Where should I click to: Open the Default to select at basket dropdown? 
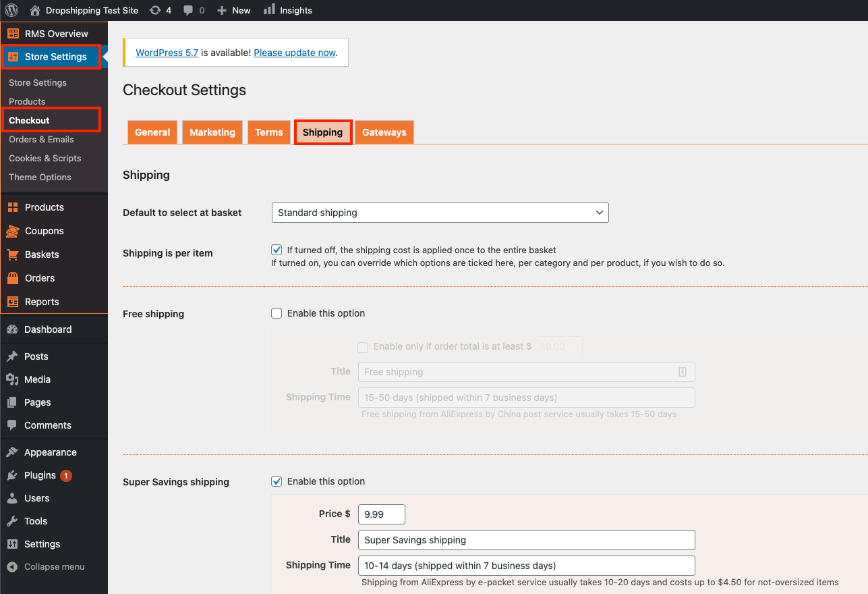click(x=440, y=213)
